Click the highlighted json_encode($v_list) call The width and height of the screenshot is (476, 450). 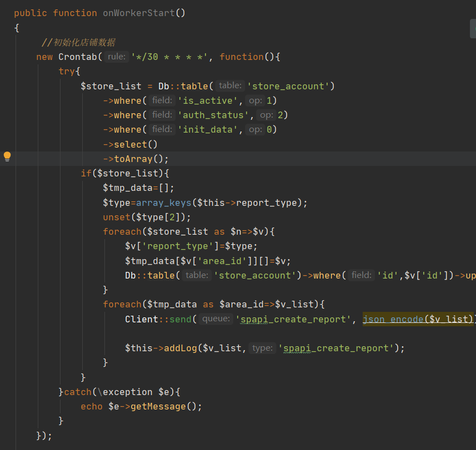[x=418, y=319]
